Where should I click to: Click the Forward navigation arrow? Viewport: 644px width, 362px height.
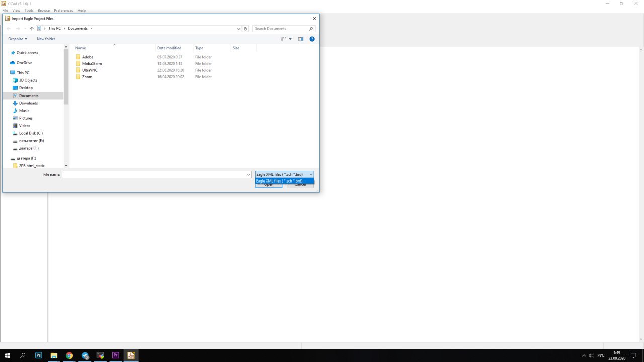[x=18, y=29]
